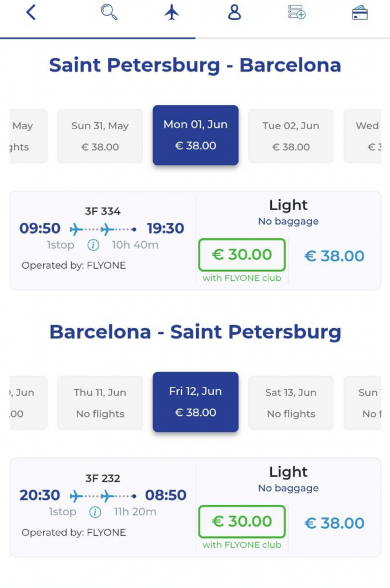The height and width of the screenshot is (588, 390).
Task: Open the passenger details person icon
Action: tap(234, 13)
